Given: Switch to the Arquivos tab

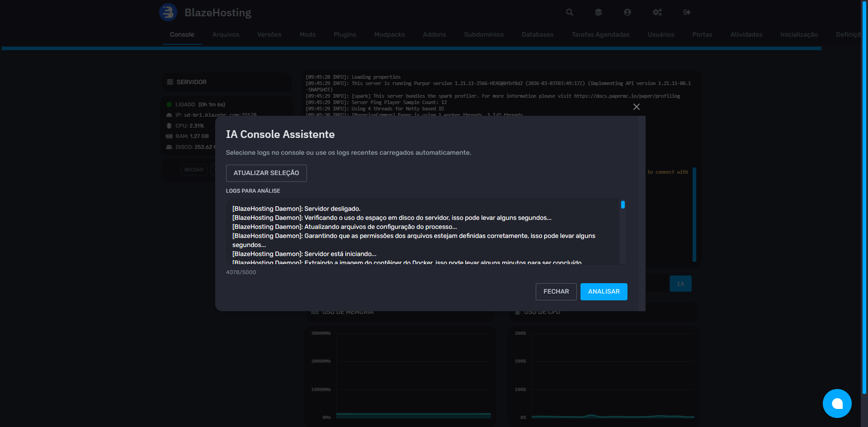Looking at the screenshot, I should click(226, 34).
